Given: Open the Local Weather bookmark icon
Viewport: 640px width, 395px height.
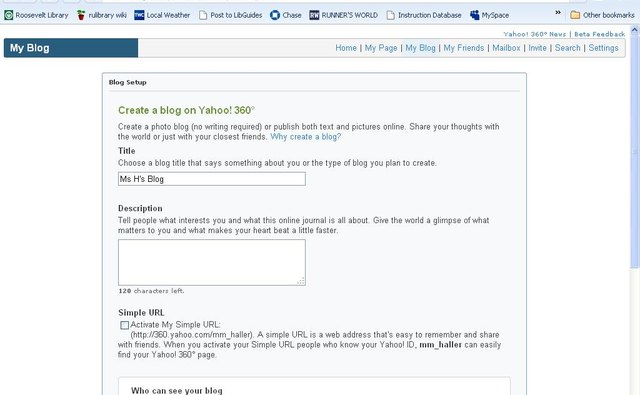Looking at the screenshot, I should click(x=139, y=16).
